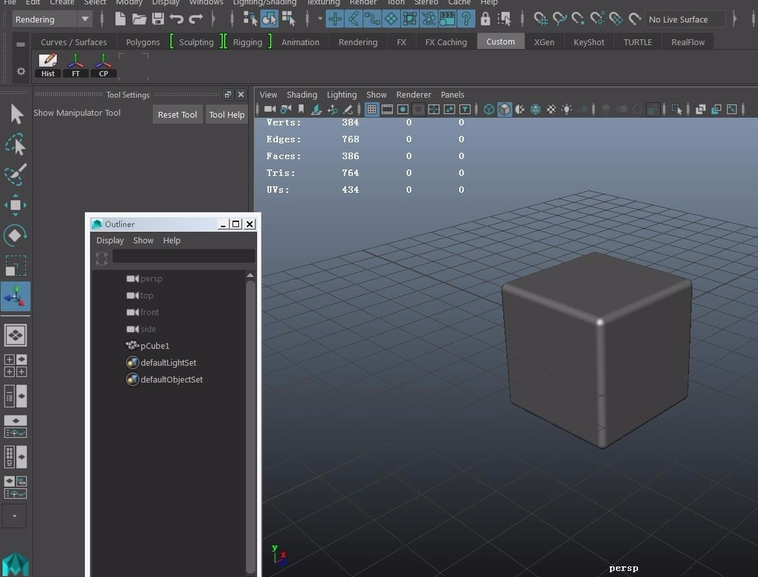Open the shelf settings gear menu
The height and width of the screenshot is (577, 758).
pos(21,71)
